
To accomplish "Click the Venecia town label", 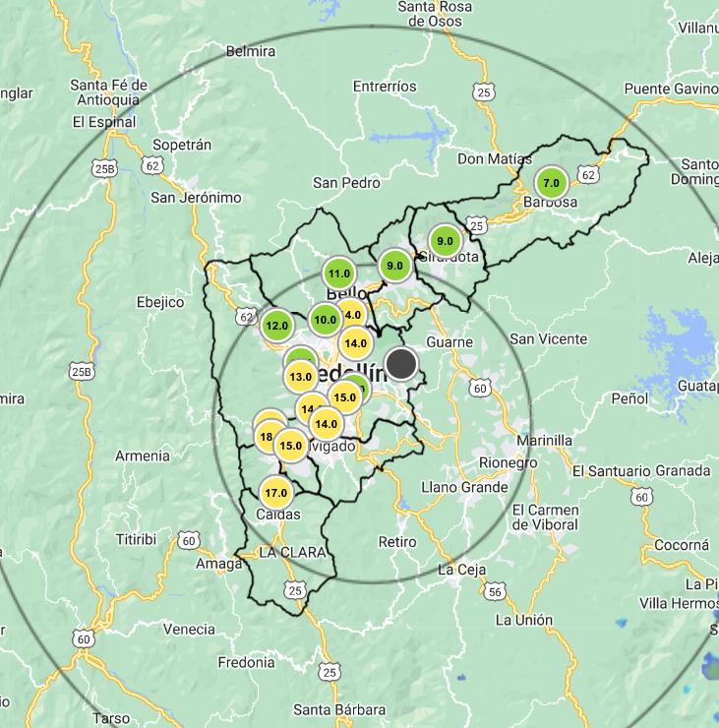I will 189,630.
